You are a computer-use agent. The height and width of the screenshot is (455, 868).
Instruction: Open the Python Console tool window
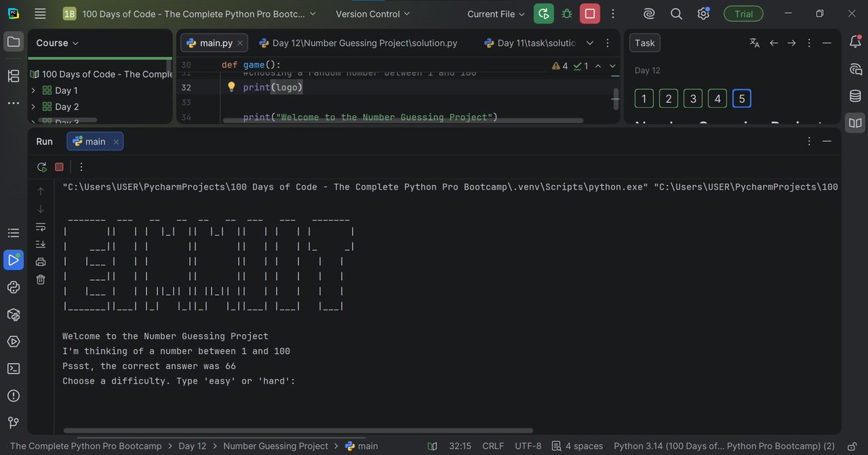[13, 287]
